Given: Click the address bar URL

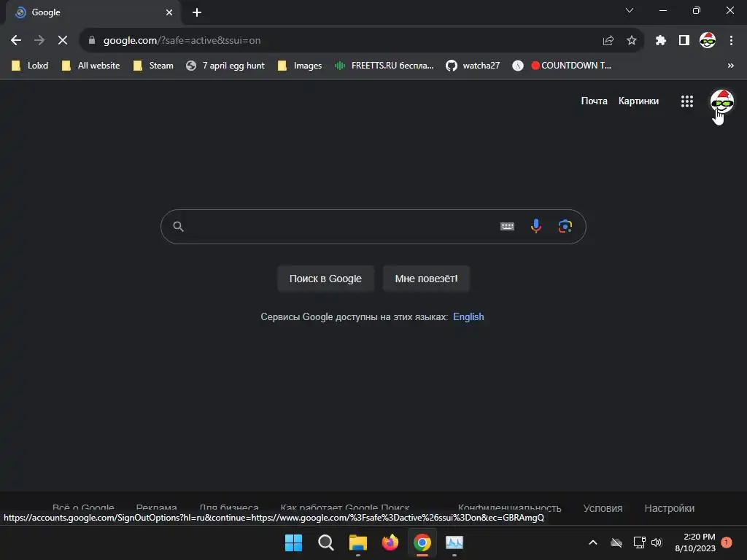Looking at the screenshot, I should tap(182, 41).
